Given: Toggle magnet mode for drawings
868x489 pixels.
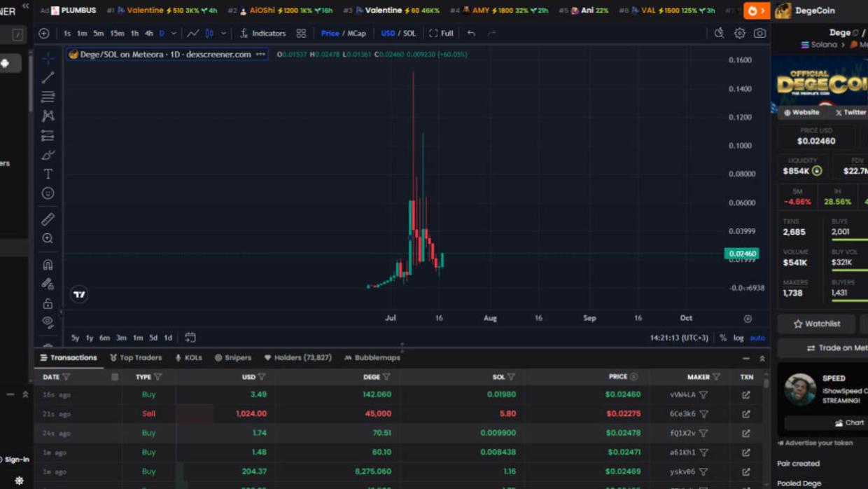Looking at the screenshot, I should click(x=48, y=265).
